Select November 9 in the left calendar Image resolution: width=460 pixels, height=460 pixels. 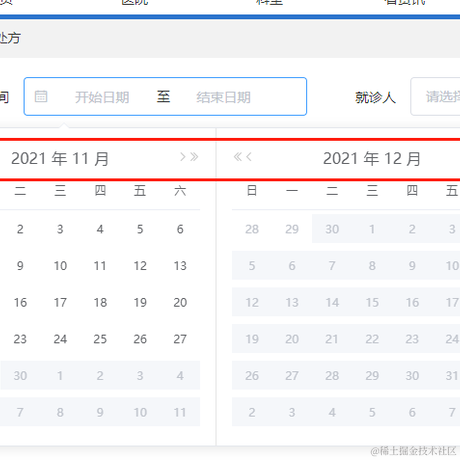click(20, 266)
